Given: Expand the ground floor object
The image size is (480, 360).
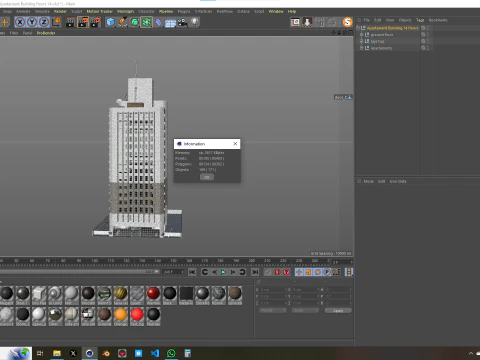Looking at the screenshot, I should coord(362,35).
